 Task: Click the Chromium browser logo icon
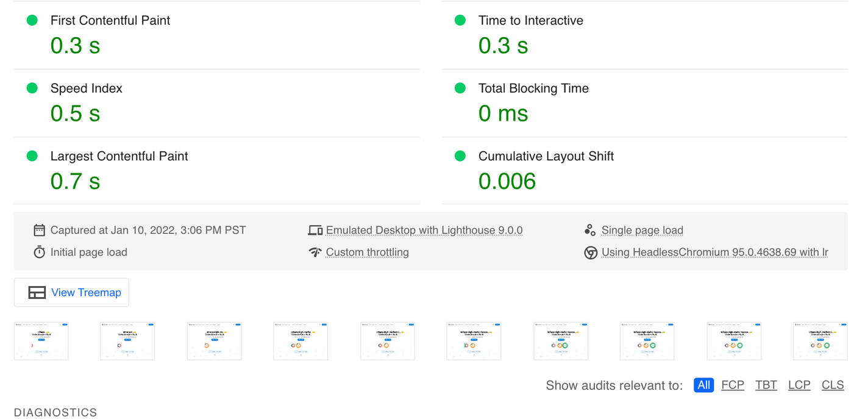pyautogui.click(x=590, y=252)
